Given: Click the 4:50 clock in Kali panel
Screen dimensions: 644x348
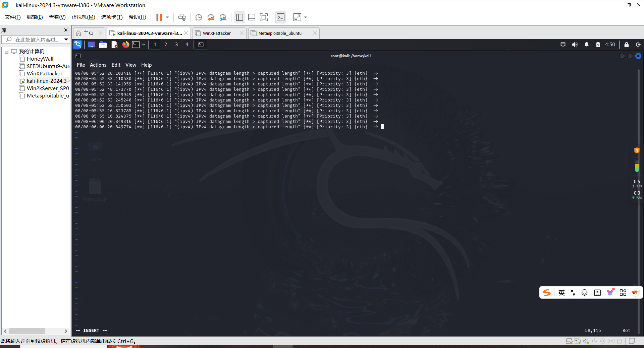Looking at the screenshot, I should pyautogui.click(x=610, y=45).
